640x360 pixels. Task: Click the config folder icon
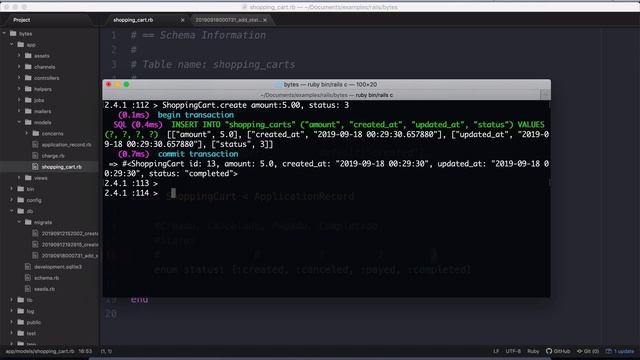[21, 200]
